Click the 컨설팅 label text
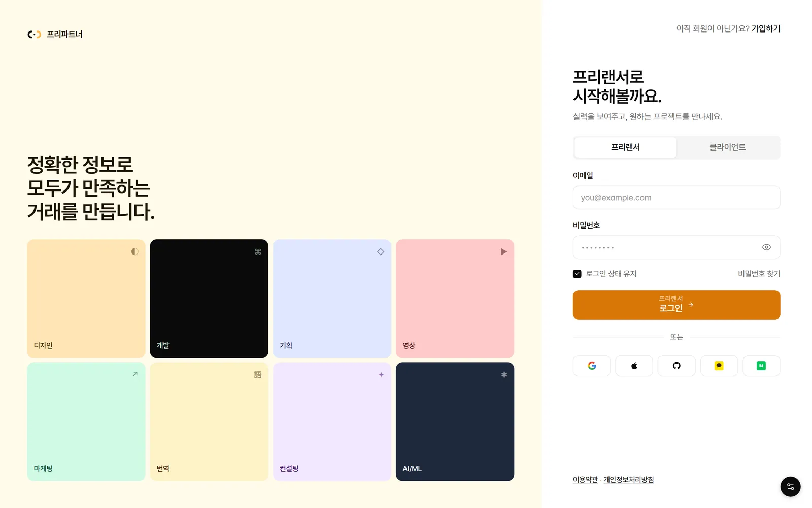This screenshot has height=508, width=812. point(289,468)
